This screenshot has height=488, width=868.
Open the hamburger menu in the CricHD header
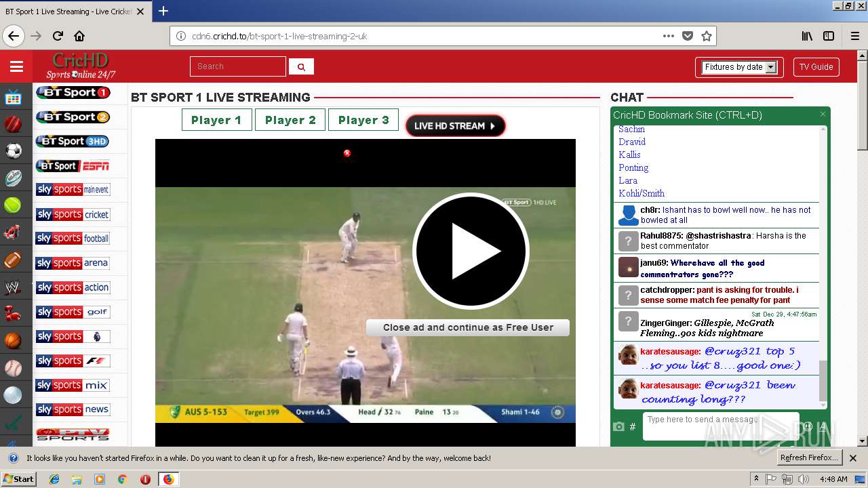[x=16, y=66]
